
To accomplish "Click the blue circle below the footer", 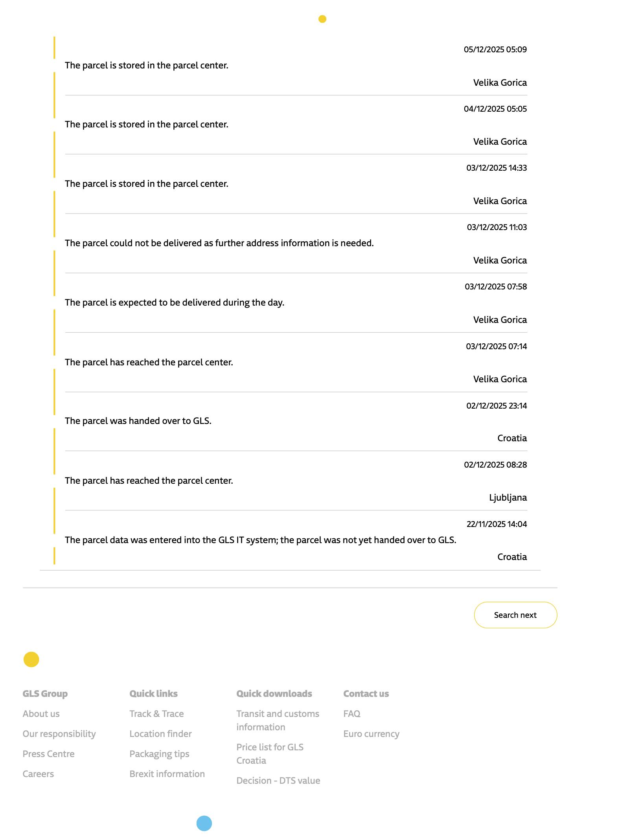I will pyautogui.click(x=204, y=823).
